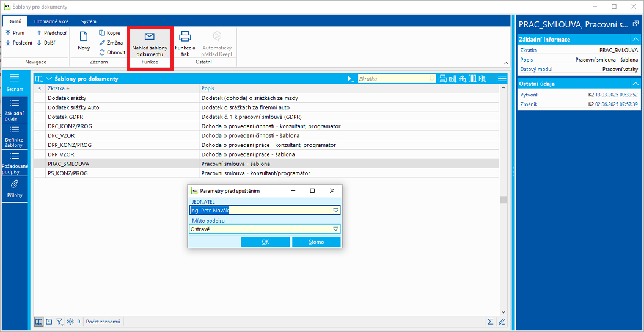Viewport: 644px width, 332px height.
Task: Jump to last record with Poslední
Action: coord(18,42)
